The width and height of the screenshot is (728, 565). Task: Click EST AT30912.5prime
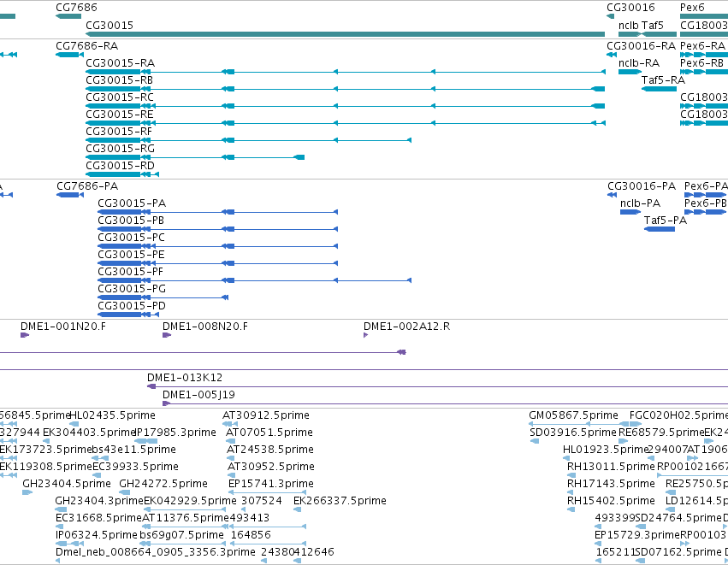[266, 415]
